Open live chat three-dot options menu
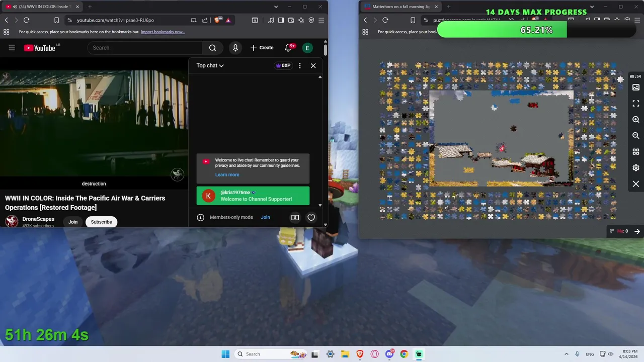644x362 pixels. pos(300,65)
